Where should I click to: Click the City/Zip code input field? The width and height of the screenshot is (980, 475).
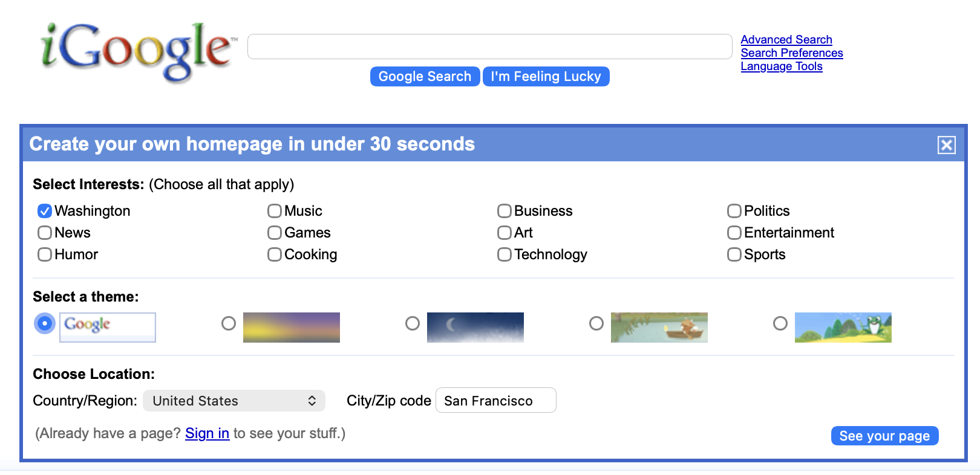495,400
